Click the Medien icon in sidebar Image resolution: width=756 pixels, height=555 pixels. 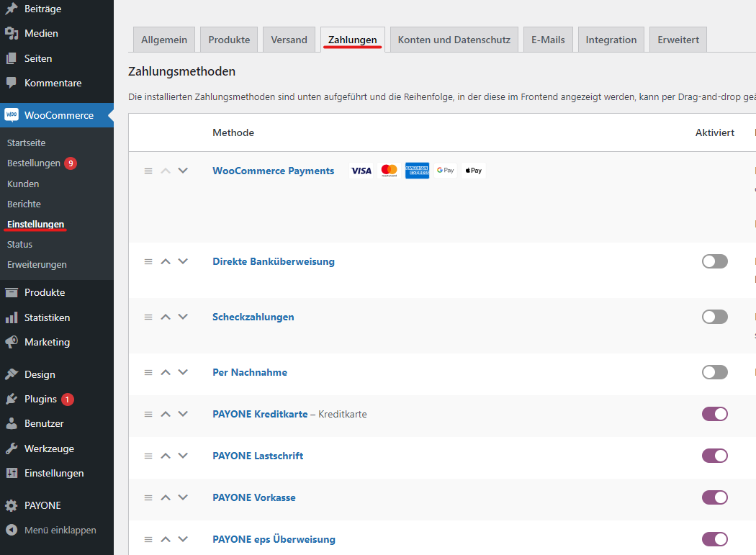(x=12, y=33)
